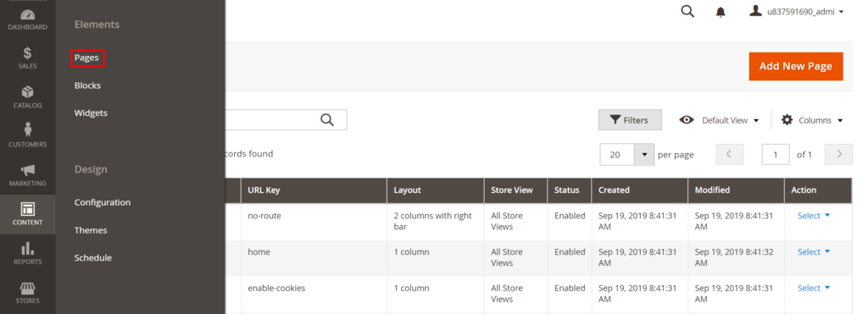Sort by Layout column header

tap(435, 190)
